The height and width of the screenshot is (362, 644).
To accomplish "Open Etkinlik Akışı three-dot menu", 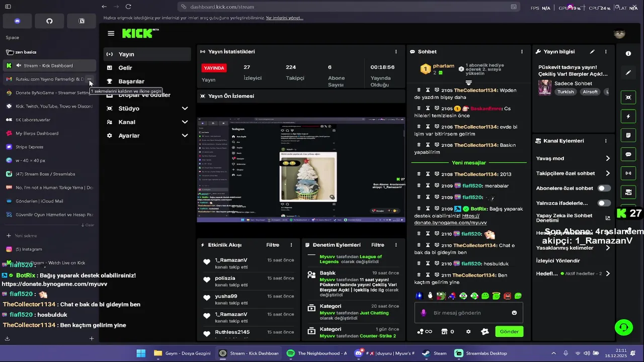I will [291, 245].
